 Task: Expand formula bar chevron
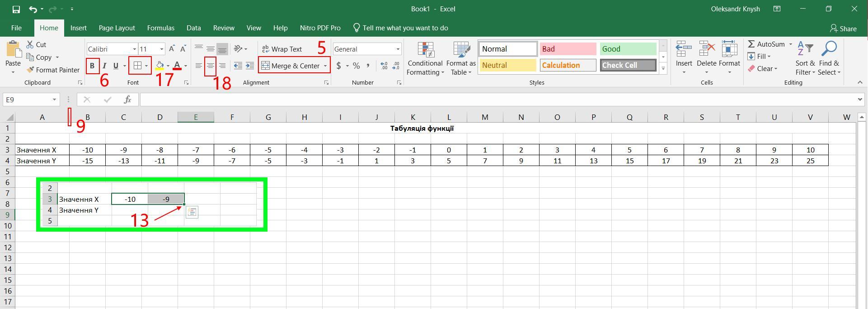860,100
